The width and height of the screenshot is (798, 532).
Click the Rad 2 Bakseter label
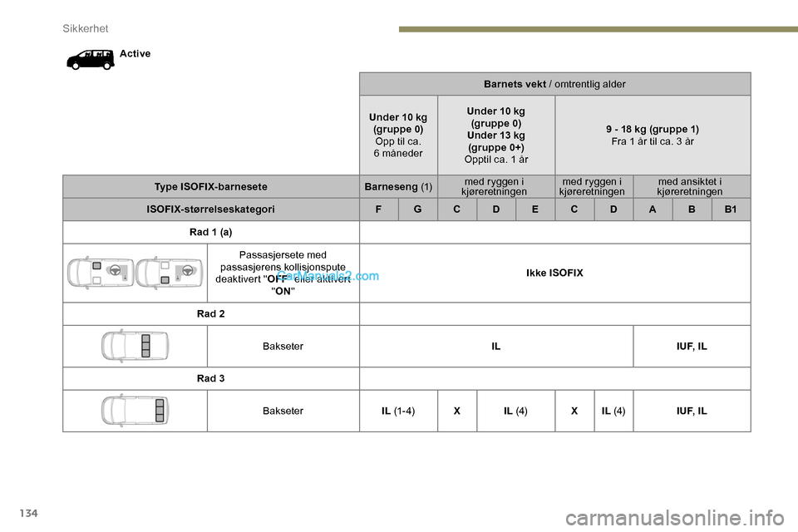click(283, 346)
